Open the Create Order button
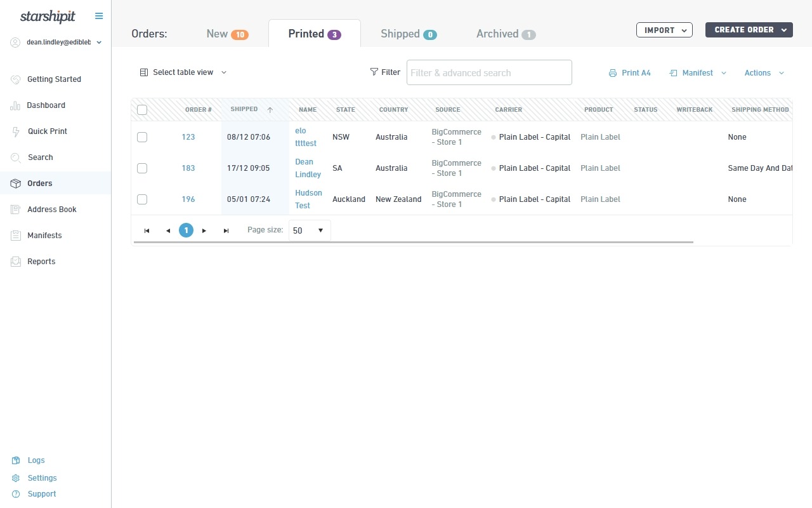812x508 pixels. pyautogui.click(x=749, y=30)
